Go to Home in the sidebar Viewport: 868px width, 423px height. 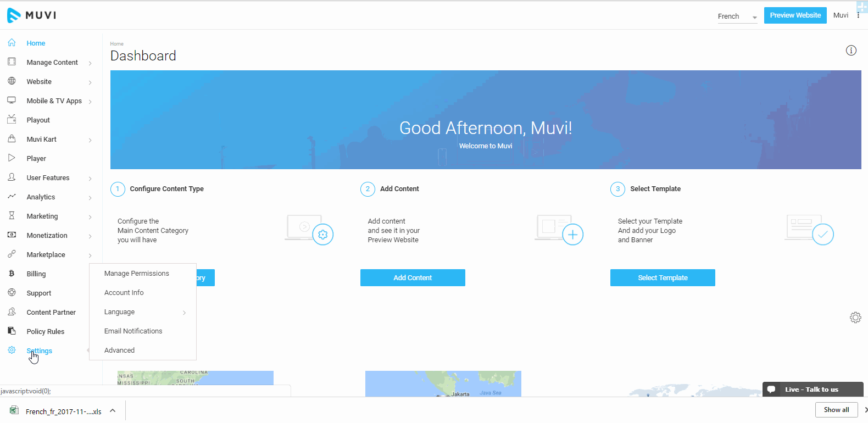(36, 43)
